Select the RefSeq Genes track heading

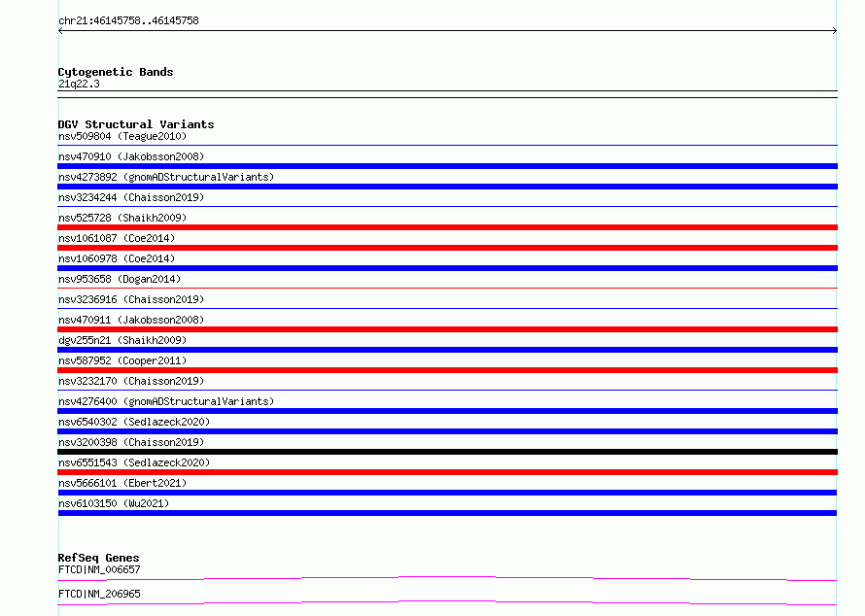99,558
